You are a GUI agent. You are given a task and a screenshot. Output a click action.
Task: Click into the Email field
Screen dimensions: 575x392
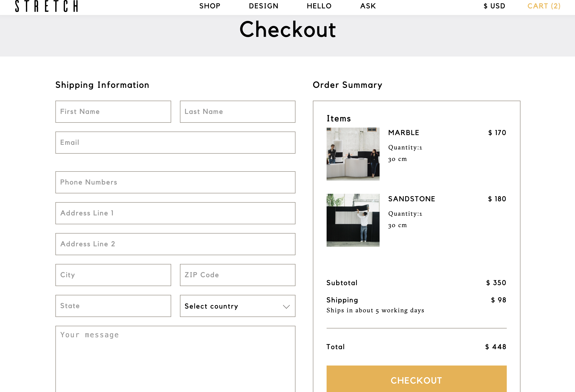(x=175, y=142)
